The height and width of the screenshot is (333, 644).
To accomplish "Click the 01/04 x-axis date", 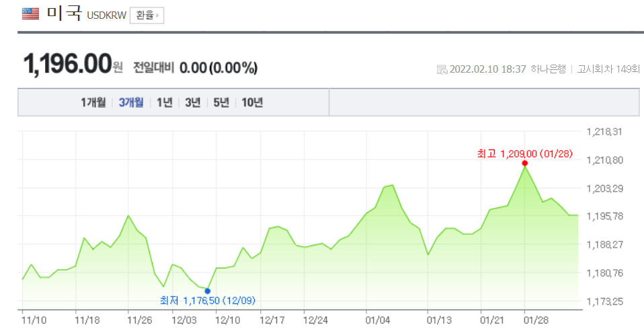I will coord(378,320).
